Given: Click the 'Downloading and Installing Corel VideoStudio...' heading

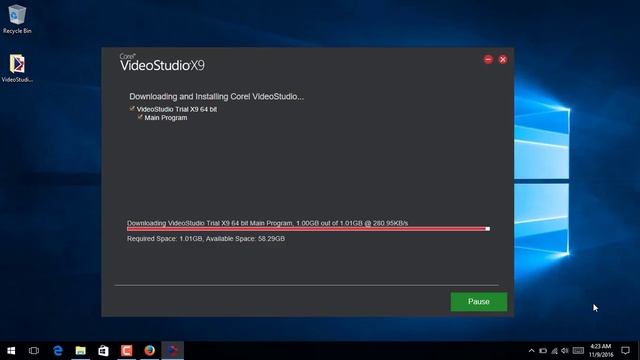Looking at the screenshot, I should click(216, 97).
